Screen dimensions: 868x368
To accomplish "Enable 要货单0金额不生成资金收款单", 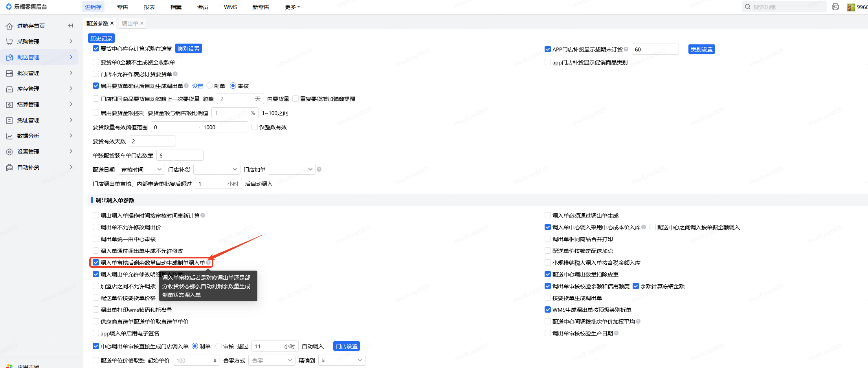I will (x=96, y=62).
